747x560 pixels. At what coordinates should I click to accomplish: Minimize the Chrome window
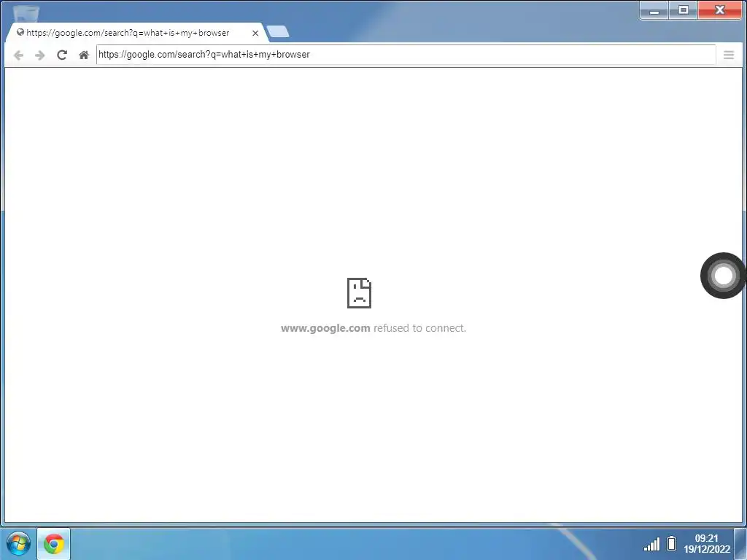tap(654, 10)
